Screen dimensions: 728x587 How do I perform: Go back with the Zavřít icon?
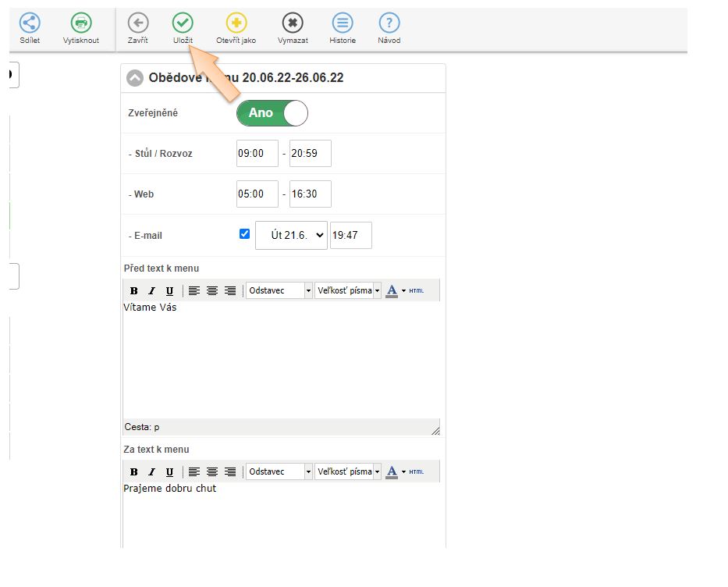pos(137,23)
